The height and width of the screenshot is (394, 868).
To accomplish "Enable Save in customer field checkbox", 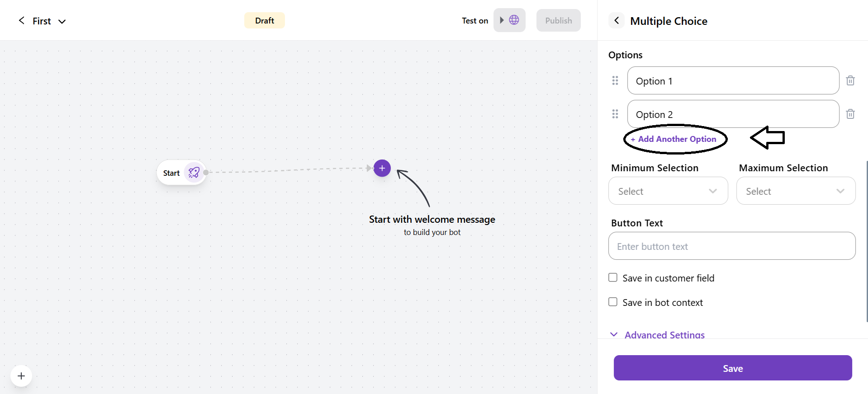I will pos(613,277).
